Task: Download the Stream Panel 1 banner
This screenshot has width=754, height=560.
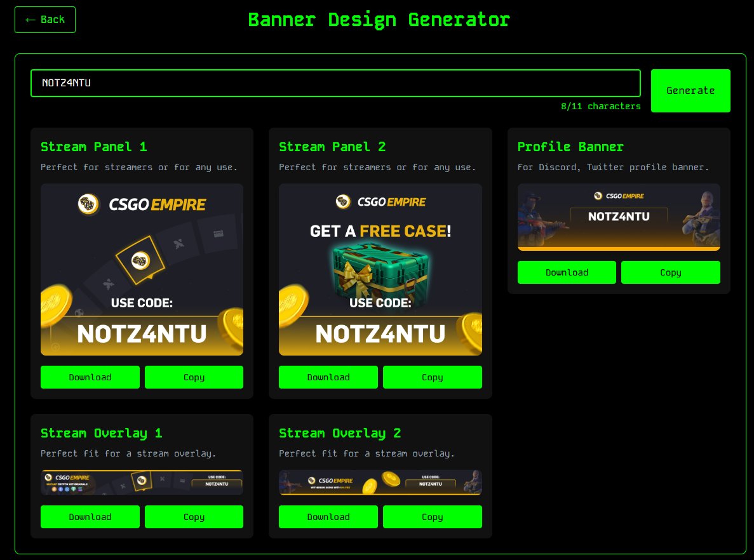Action: (90, 377)
